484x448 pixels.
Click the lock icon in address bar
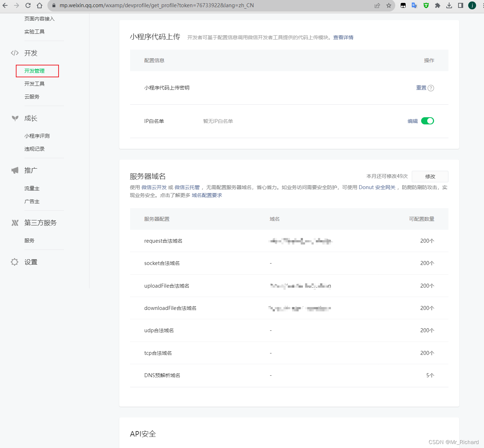point(54,5)
